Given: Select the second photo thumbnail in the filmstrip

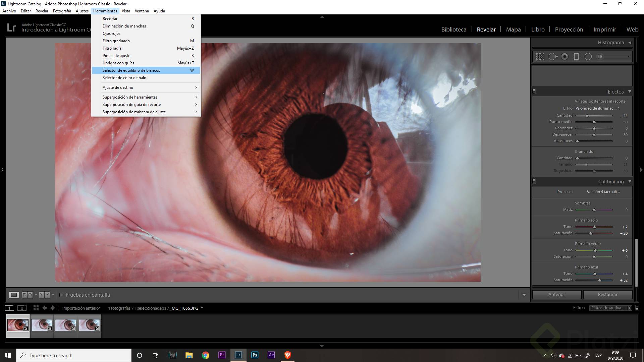Looking at the screenshot, I should pos(42,325).
